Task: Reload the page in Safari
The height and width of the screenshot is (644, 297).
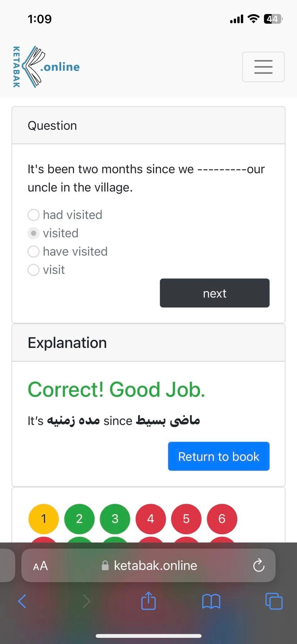Action: [x=259, y=565]
